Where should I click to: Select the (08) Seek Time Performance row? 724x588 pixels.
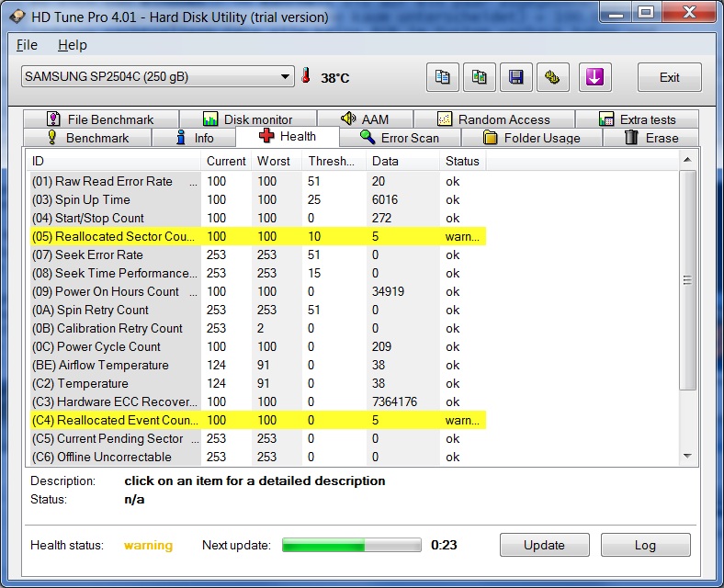click(257, 273)
